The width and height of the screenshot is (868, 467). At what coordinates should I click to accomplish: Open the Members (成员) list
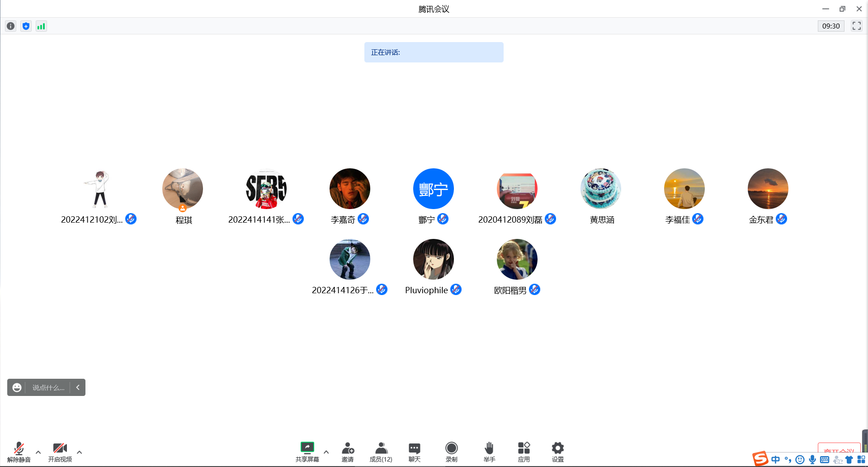[381, 452]
